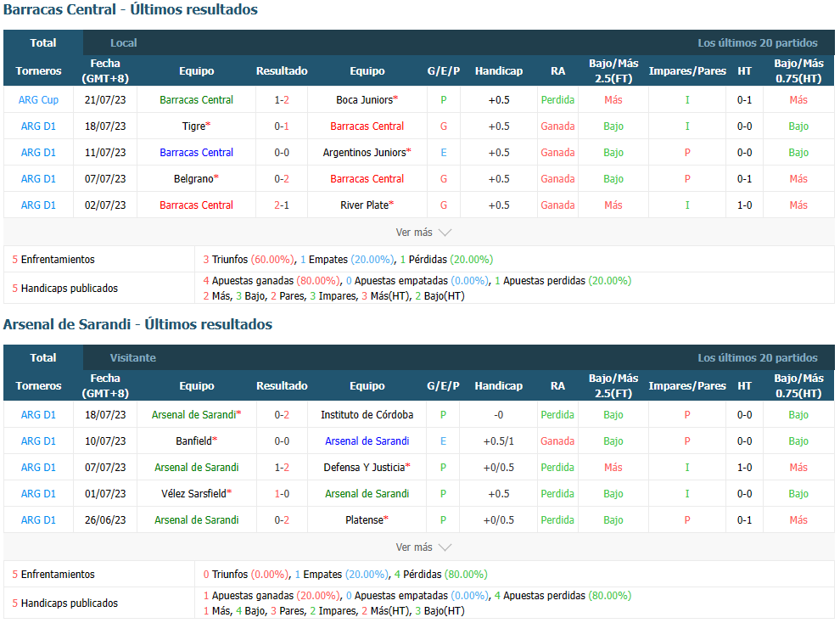
Task: Click result 1-2 against Boca Juniors
Action: (282, 100)
